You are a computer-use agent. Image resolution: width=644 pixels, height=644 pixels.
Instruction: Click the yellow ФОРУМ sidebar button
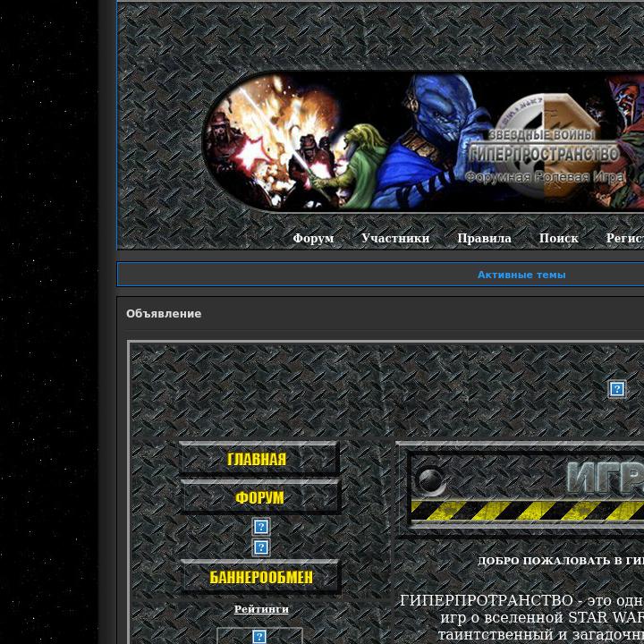260,497
